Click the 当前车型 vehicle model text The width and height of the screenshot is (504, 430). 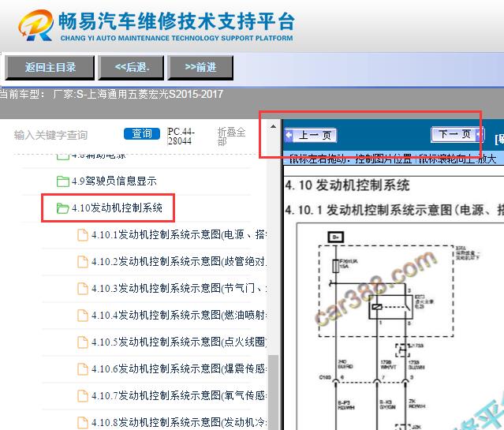click(111, 94)
